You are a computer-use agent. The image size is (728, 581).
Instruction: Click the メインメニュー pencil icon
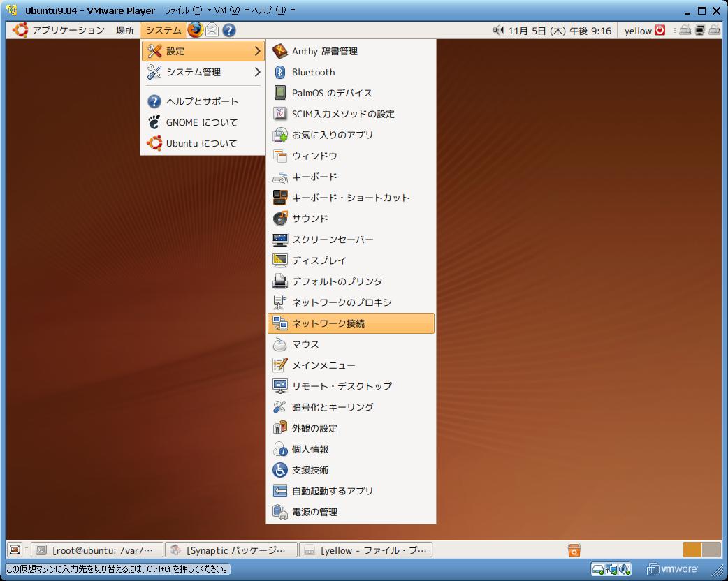(280, 365)
